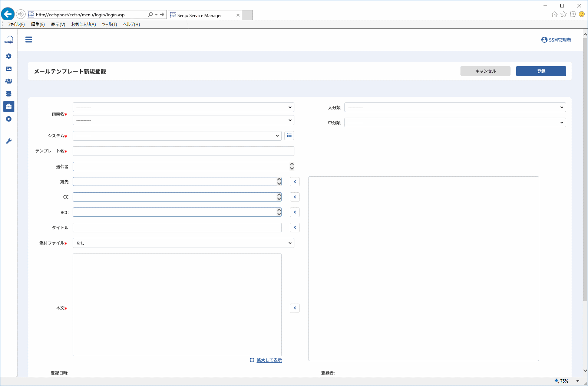Viewport: 588px width, 386px height.
Task: Select the briefcase sidebar icon
Action: coord(9,107)
